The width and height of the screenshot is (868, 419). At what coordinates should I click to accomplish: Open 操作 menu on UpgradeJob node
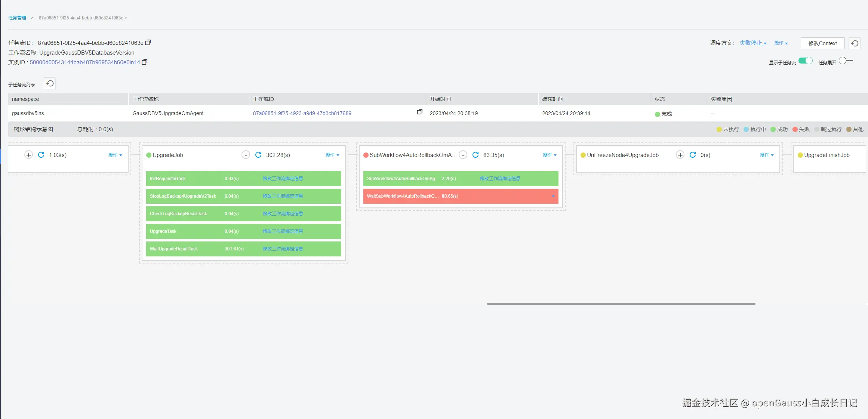click(332, 155)
